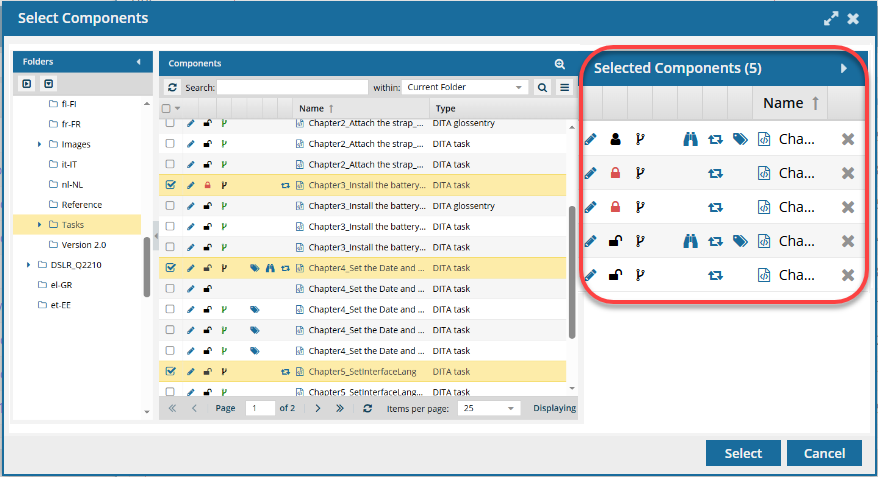Click the refresh icon beside the Search field
878x477 pixels.
[x=172, y=88]
